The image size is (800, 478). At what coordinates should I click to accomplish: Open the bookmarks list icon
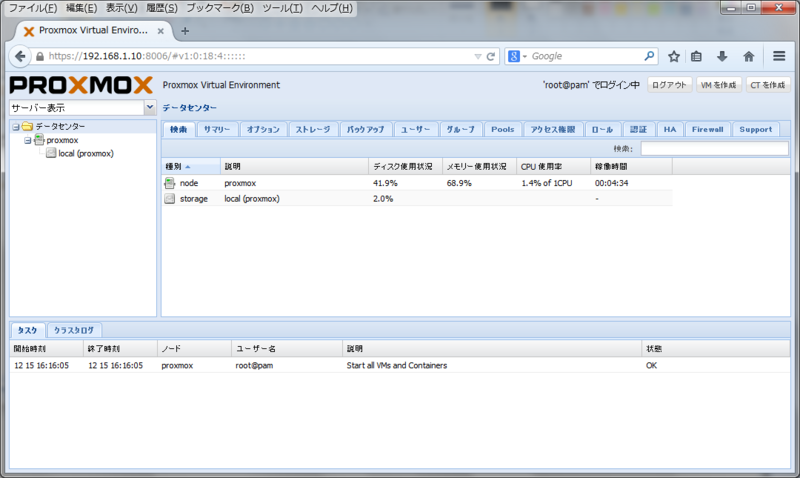[696, 56]
